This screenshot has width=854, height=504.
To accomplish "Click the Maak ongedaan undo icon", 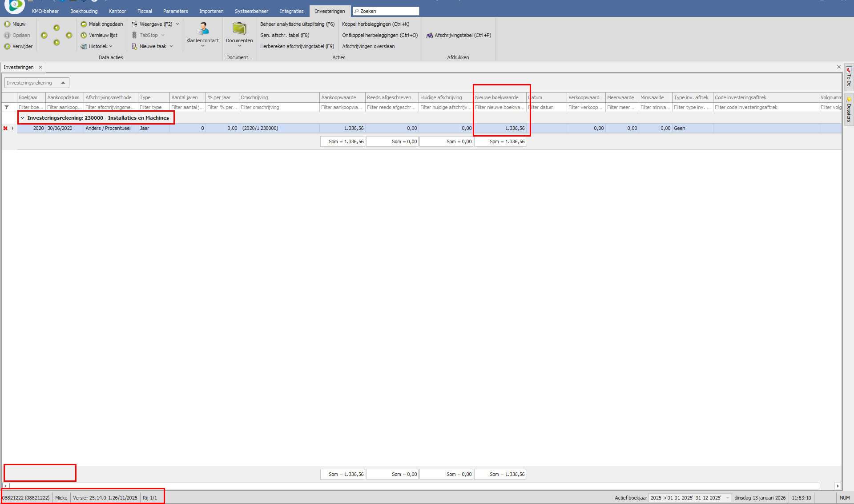I will click(84, 24).
